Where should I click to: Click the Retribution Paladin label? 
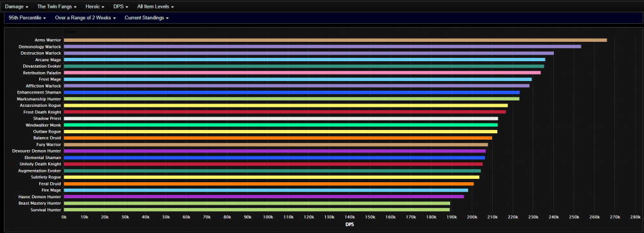(43, 73)
